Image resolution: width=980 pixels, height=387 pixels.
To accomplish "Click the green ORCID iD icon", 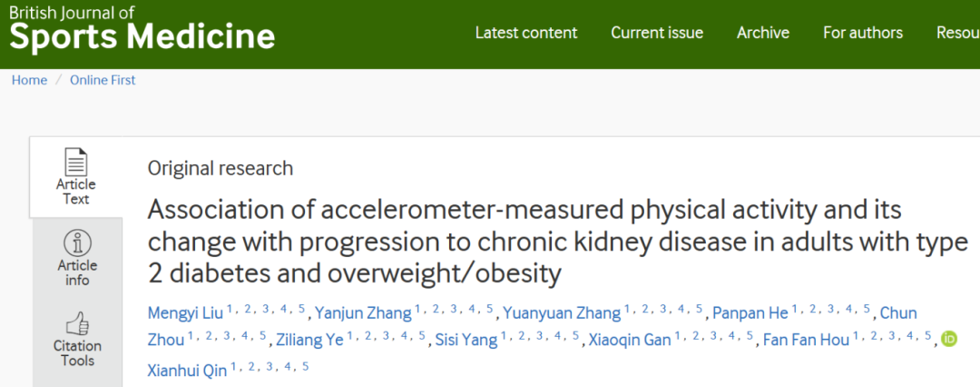I will tap(949, 340).
